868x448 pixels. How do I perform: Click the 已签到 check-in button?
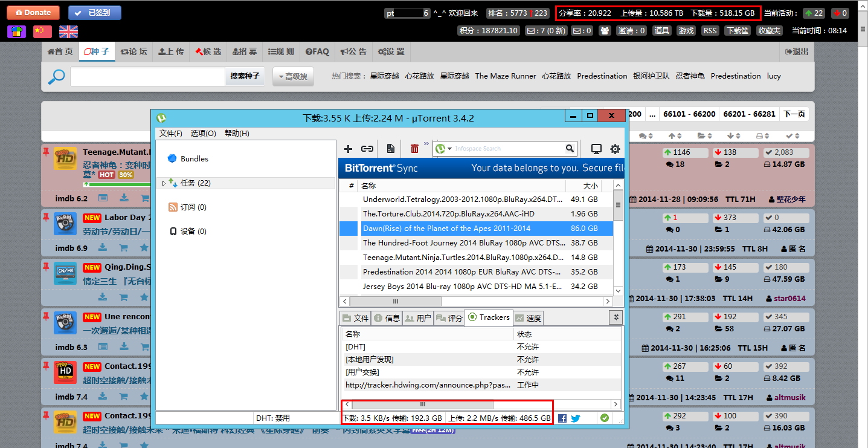(95, 13)
